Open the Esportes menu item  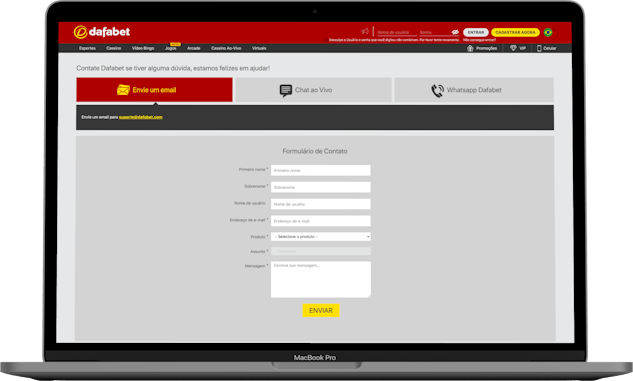click(87, 48)
